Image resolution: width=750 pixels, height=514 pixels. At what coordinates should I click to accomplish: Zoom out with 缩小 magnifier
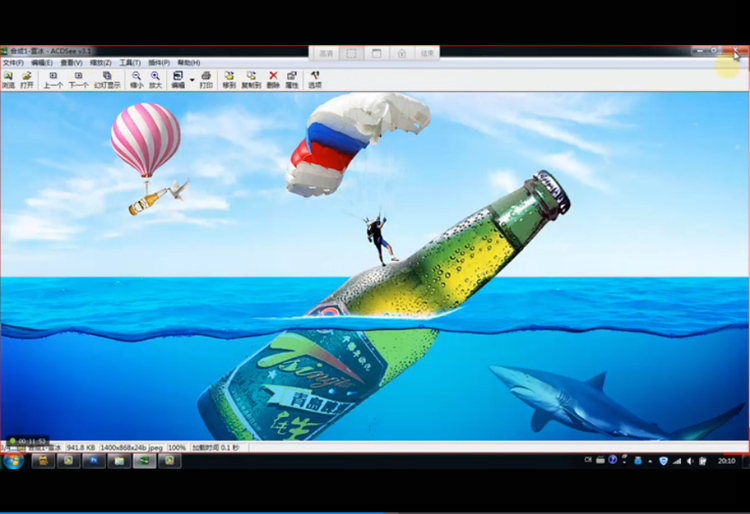pos(137,80)
